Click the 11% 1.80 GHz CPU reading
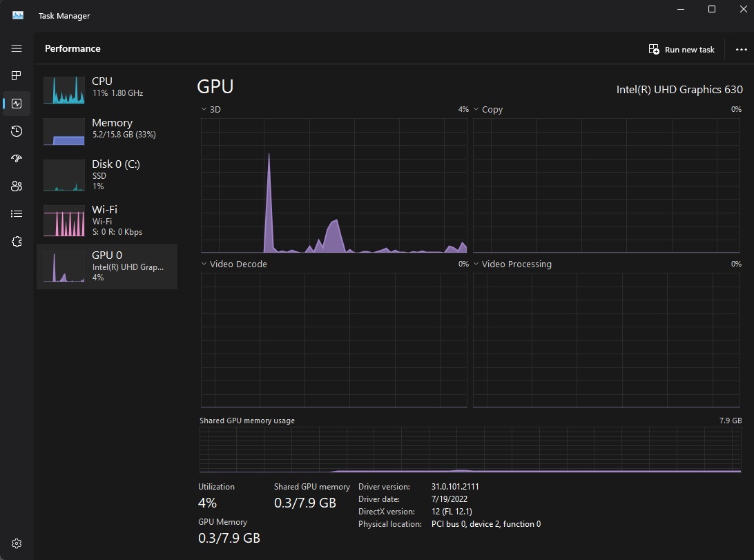The height and width of the screenshot is (560, 754). (117, 93)
